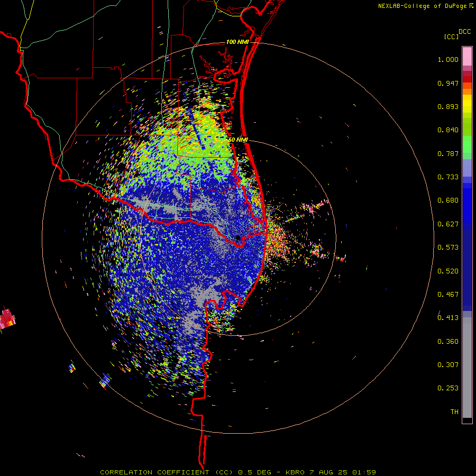This screenshot has height=476, width=476.
Task: Click the 0.413 scale value
Action: [448, 318]
